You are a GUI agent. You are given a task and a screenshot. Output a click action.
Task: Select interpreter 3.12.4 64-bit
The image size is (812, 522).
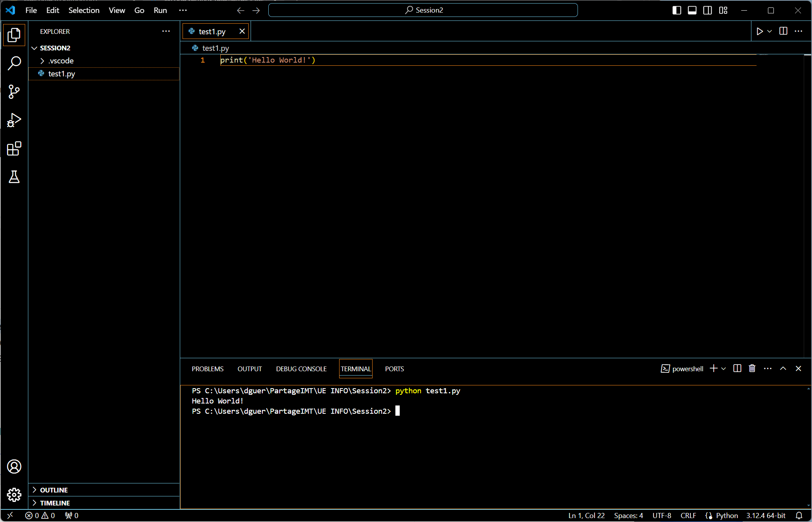766,515
